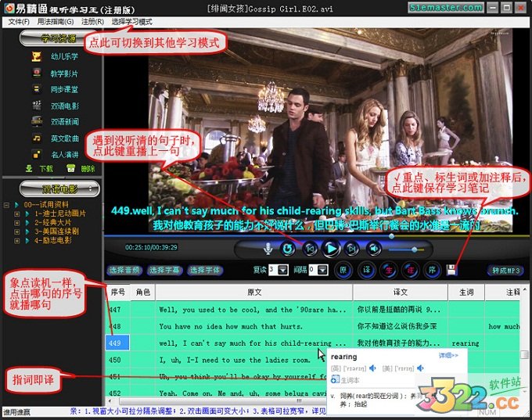532x420 pixels.
Task: Play sentence number 450
Action: click(x=115, y=360)
